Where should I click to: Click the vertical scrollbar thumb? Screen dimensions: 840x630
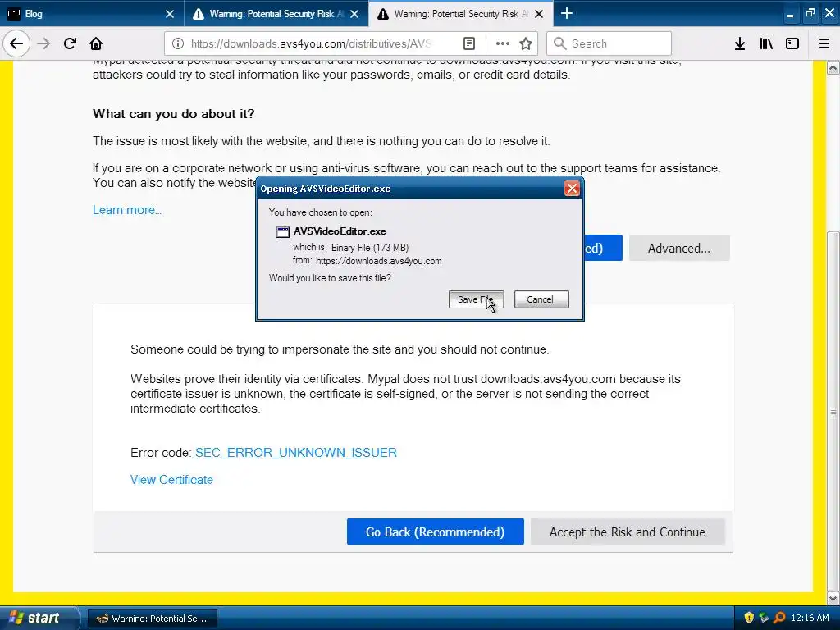(833, 410)
